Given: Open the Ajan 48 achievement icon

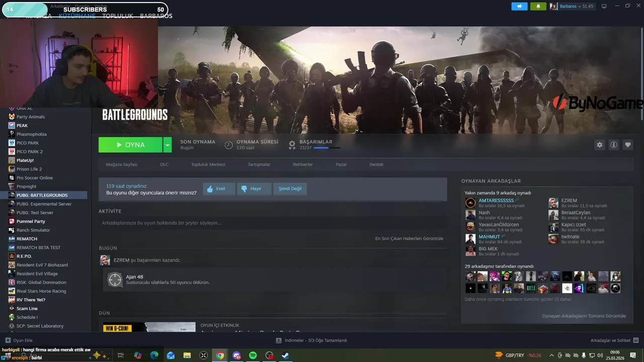Looking at the screenshot, I should point(115,280).
